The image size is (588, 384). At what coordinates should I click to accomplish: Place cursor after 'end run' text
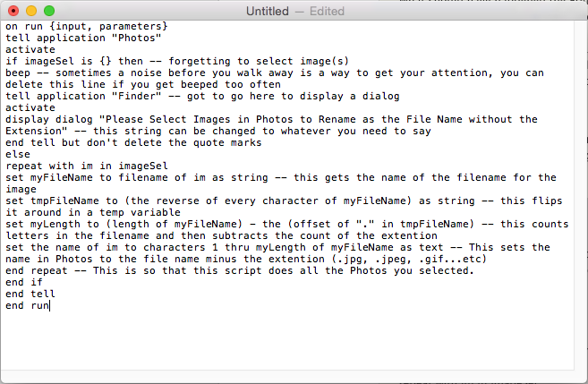[50, 305]
